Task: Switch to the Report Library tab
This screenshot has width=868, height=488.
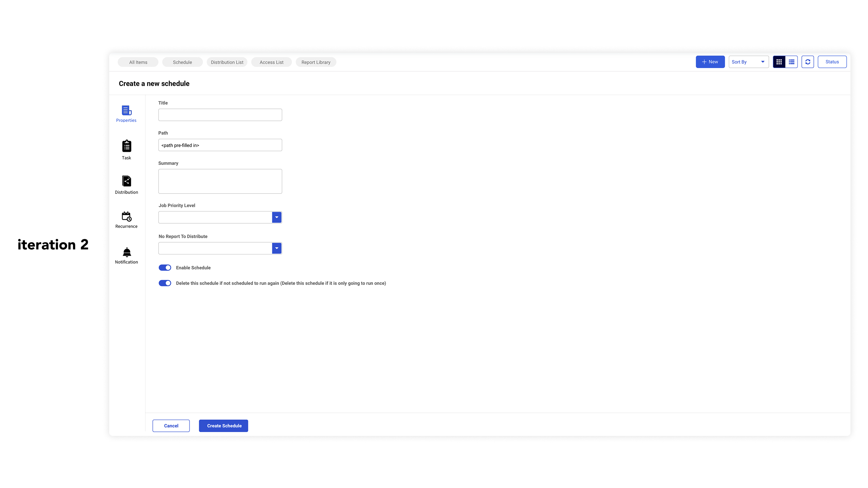Action: point(316,63)
